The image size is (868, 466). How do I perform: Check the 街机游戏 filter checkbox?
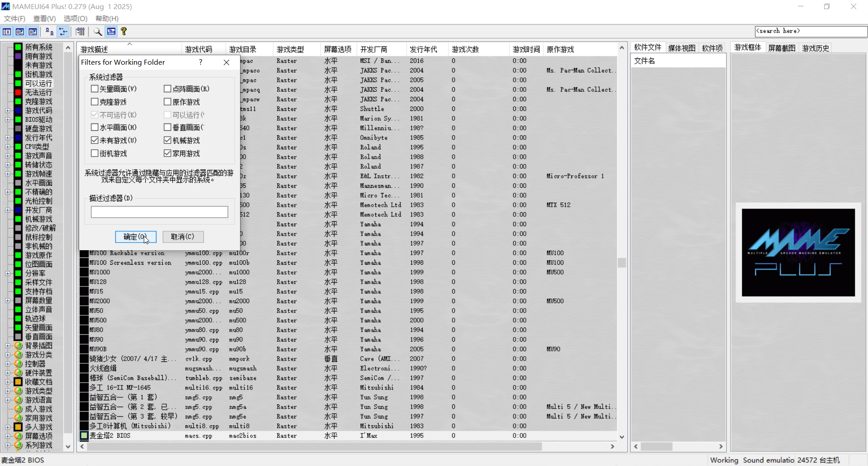pyautogui.click(x=94, y=153)
